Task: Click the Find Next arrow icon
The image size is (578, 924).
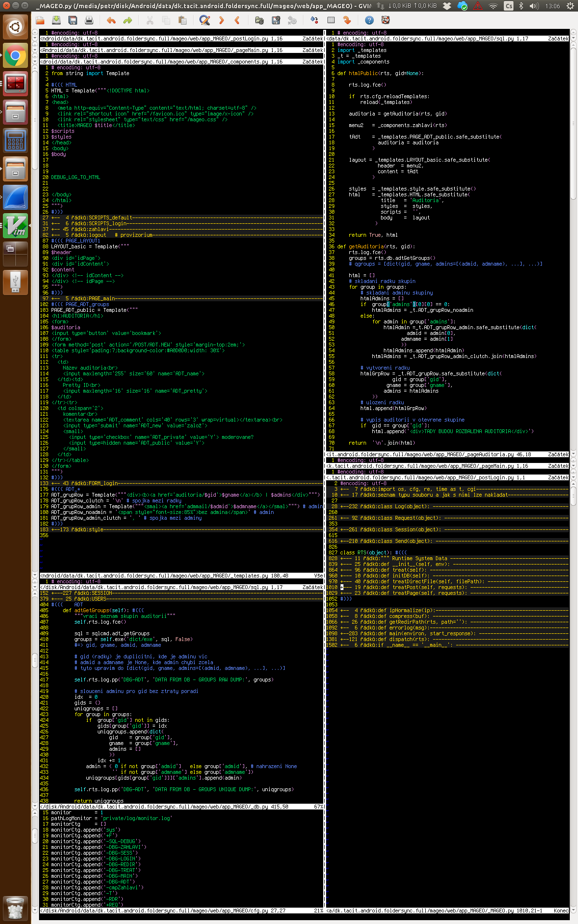Action: (x=221, y=20)
